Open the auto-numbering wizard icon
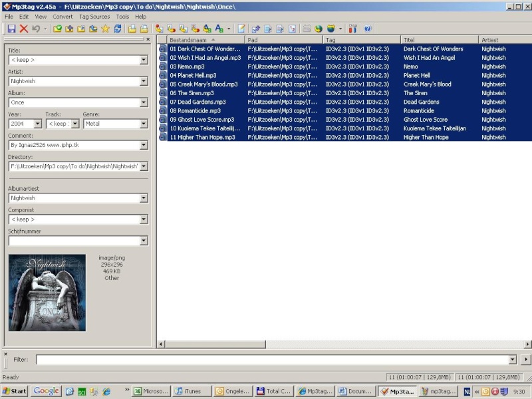532x399 pixels. click(292, 29)
